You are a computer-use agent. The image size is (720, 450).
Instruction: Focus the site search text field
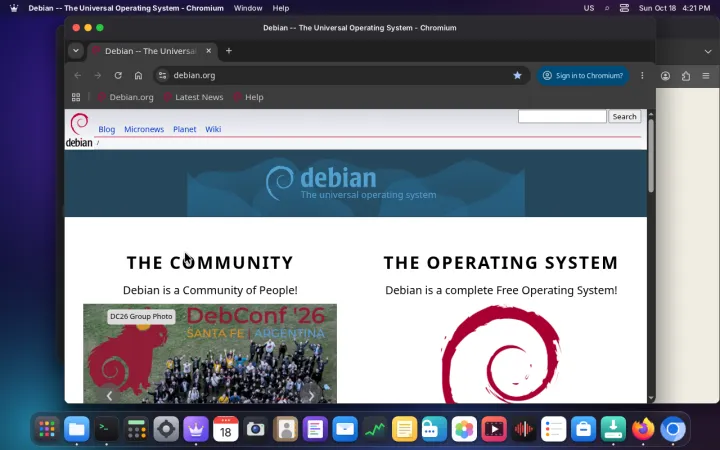[x=562, y=116]
